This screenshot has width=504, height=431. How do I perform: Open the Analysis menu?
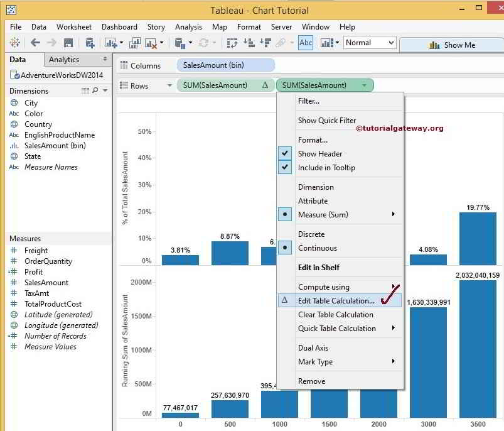[188, 27]
